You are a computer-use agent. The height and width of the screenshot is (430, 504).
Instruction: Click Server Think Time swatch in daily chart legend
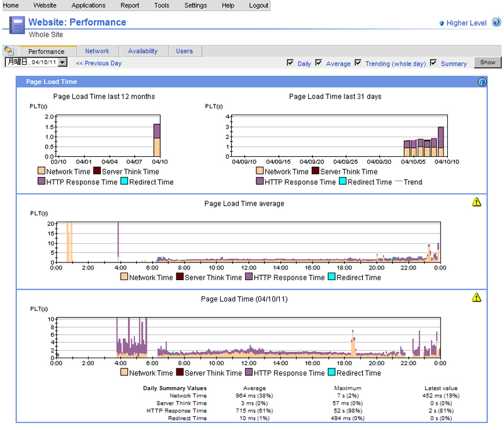[x=180, y=372]
